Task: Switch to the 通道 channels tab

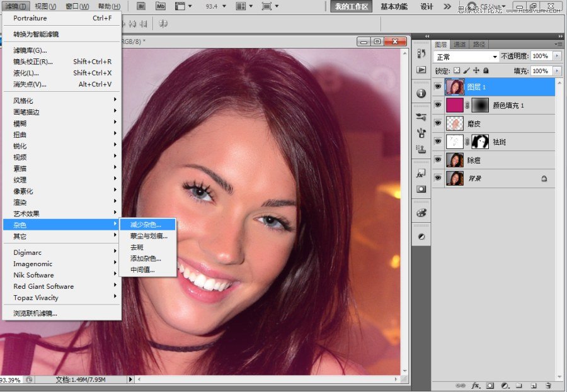Action: (x=460, y=44)
